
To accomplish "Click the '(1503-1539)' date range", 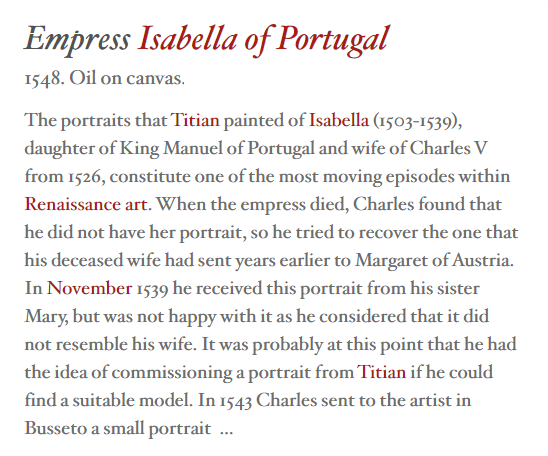I will click(x=416, y=121).
